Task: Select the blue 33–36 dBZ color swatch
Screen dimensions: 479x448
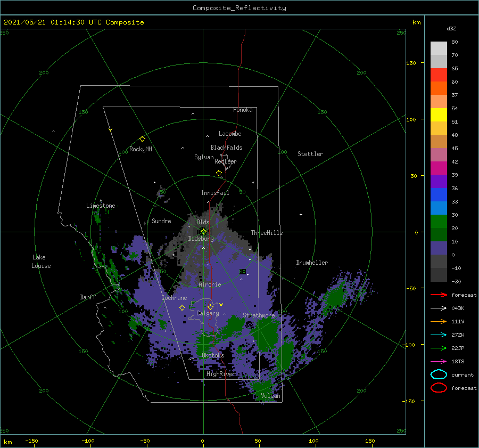Action: [439, 195]
